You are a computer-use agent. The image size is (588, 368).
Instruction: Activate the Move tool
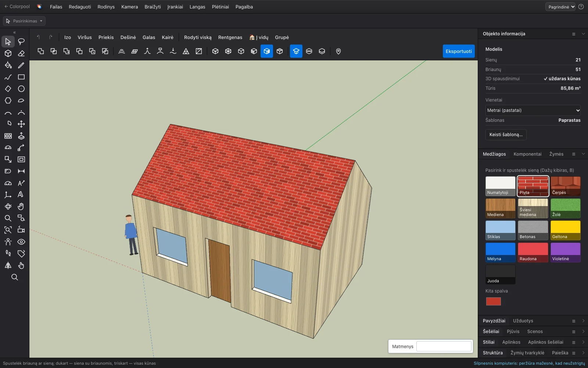(x=21, y=124)
